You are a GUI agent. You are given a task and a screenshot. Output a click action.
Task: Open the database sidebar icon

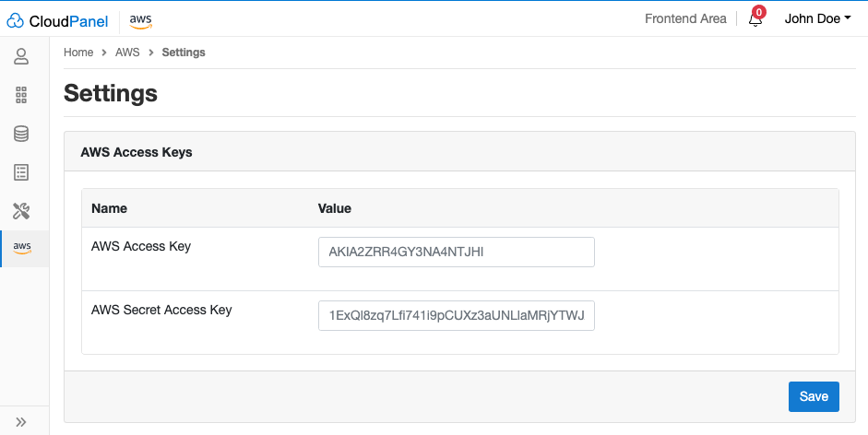pyautogui.click(x=21, y=134)
